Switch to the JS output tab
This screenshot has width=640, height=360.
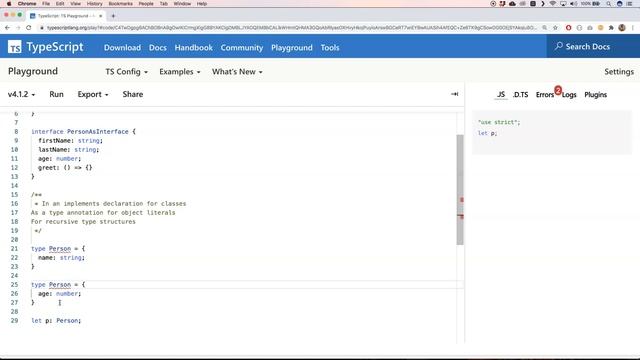501,94
